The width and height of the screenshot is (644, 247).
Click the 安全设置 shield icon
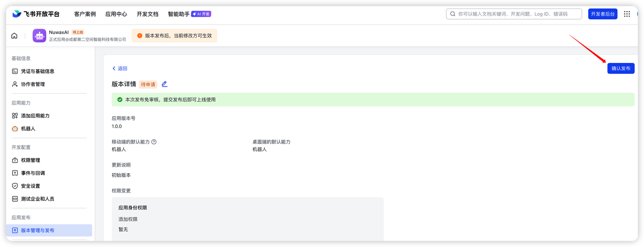click(15, 186)
